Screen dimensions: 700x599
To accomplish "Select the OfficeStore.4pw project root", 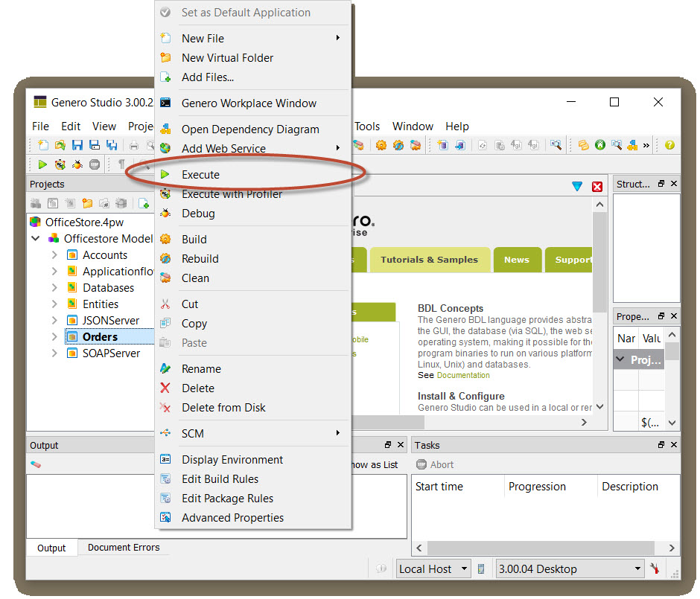I will tap(84, 222).
